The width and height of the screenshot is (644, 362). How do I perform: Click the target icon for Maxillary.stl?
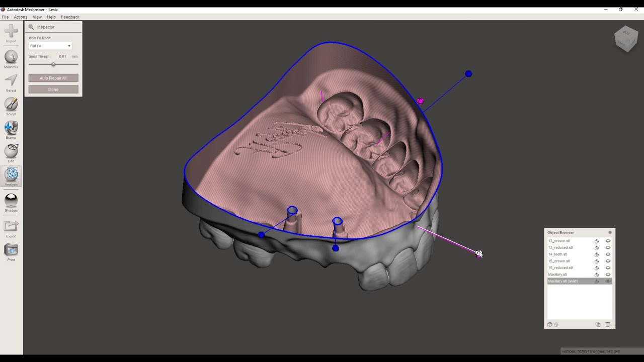(597, 275)
